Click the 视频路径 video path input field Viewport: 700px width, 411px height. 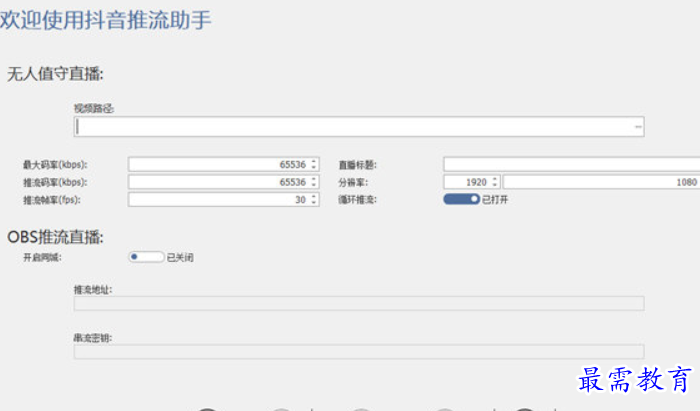[359, 127]
